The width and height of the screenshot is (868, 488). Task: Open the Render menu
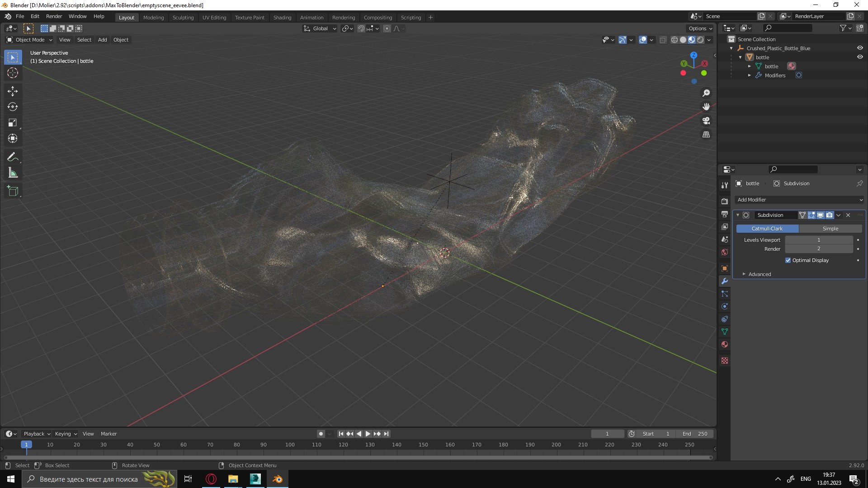point(54,16)
